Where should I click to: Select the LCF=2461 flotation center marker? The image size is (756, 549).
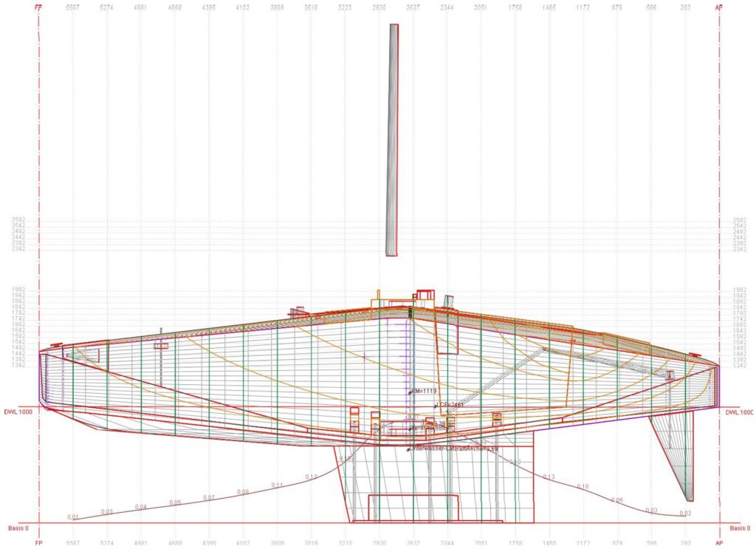coord(436,406)
